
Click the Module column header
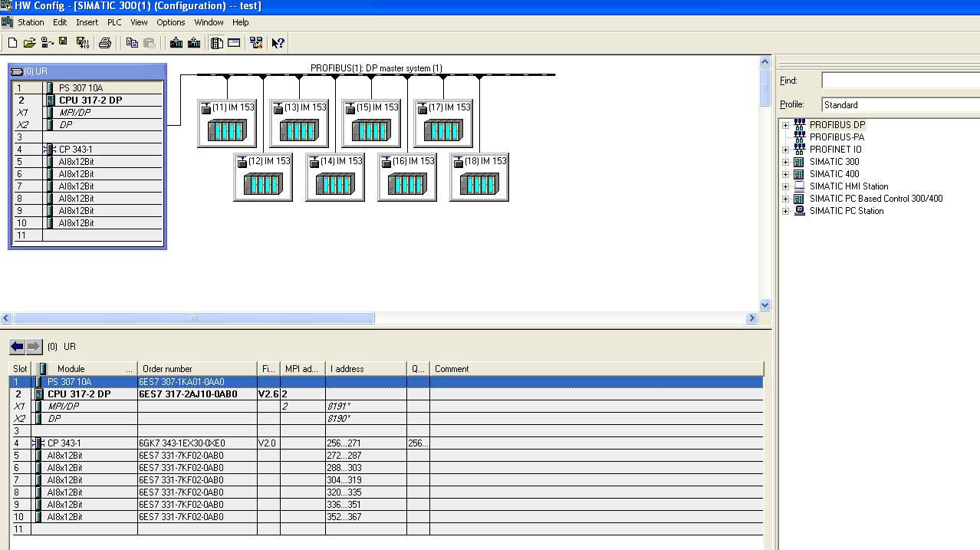pos(84,369)
